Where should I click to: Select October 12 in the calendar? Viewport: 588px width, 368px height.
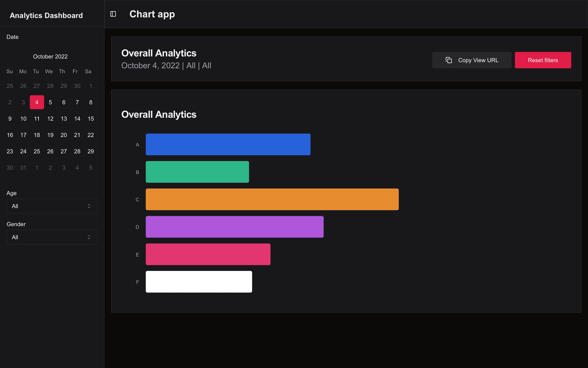pos(50,119)
